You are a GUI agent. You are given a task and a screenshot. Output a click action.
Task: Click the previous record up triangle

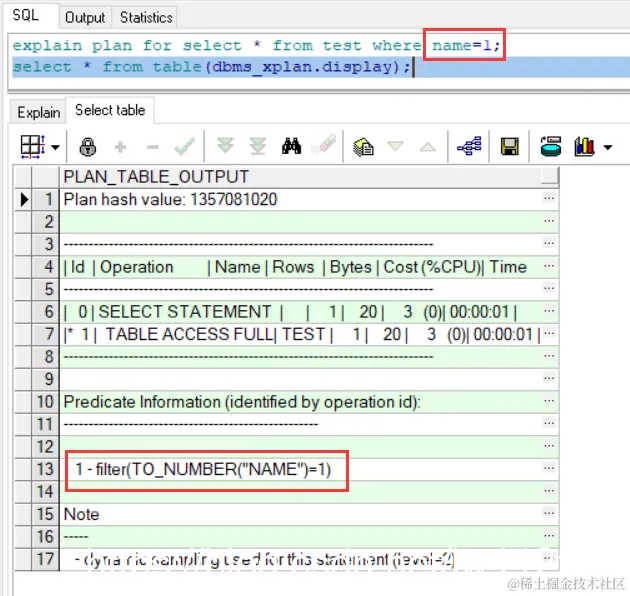point(428,147)
